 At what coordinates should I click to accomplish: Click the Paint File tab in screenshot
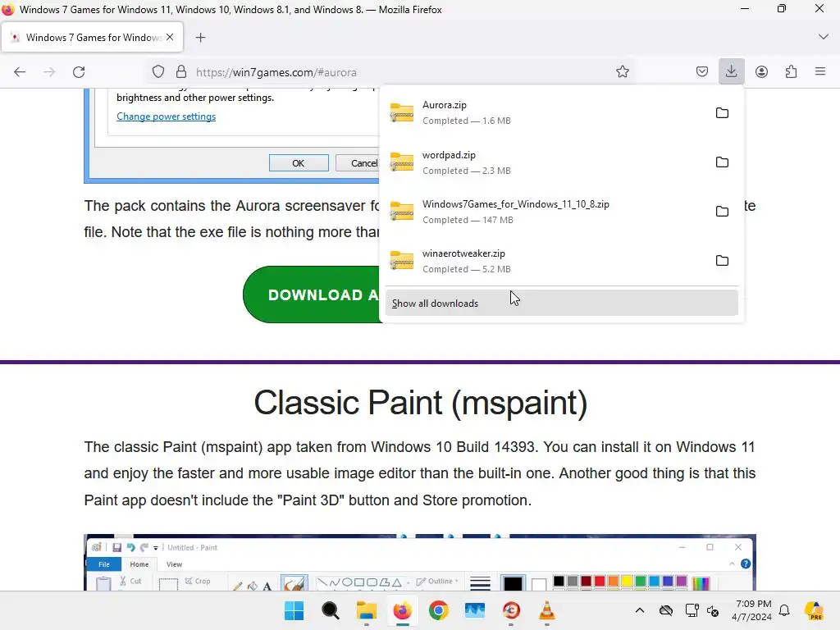click(x=104, y=564)
